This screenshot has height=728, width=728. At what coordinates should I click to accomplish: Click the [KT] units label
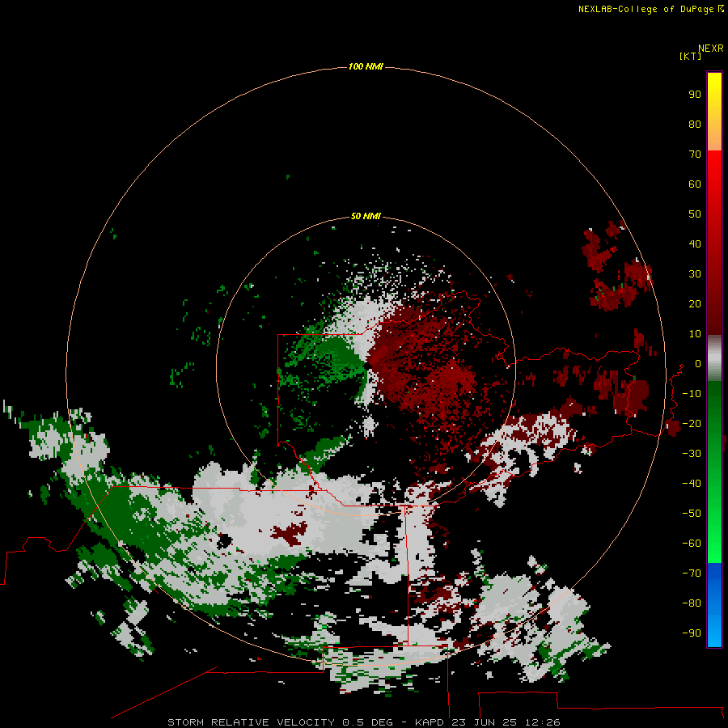point(690,56)
